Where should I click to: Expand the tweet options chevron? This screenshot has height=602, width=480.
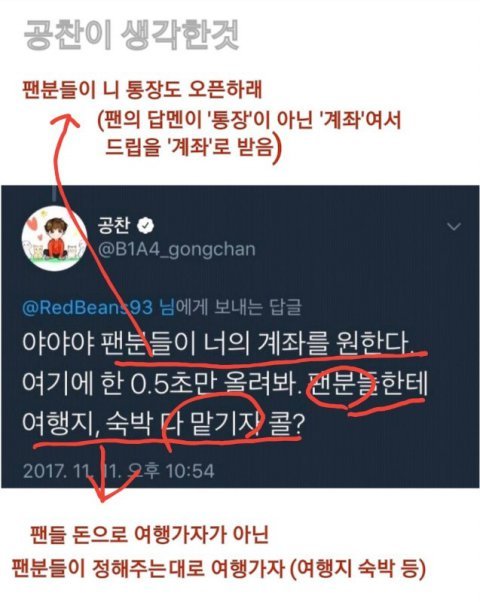pos(454,227)
